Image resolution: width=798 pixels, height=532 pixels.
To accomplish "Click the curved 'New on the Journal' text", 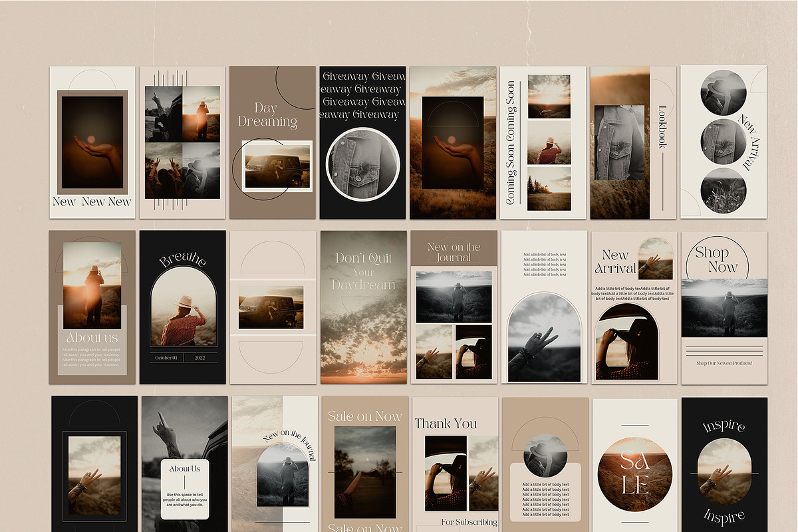I will click(x=291, y=444).
